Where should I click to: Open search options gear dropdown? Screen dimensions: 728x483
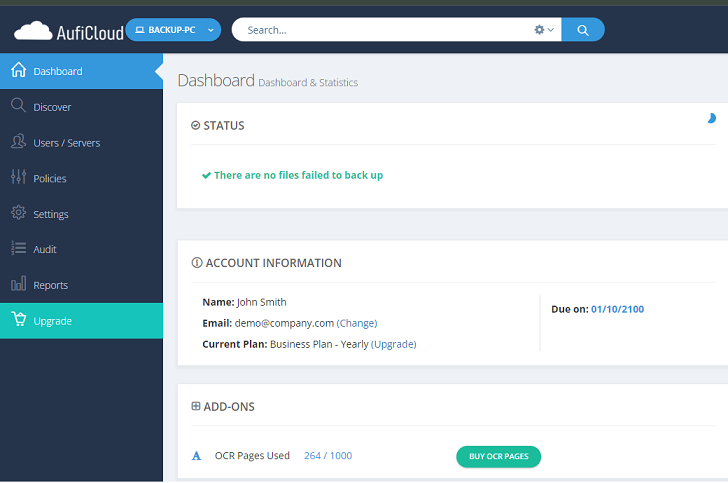pyautogui.click(x=544, y=30)
